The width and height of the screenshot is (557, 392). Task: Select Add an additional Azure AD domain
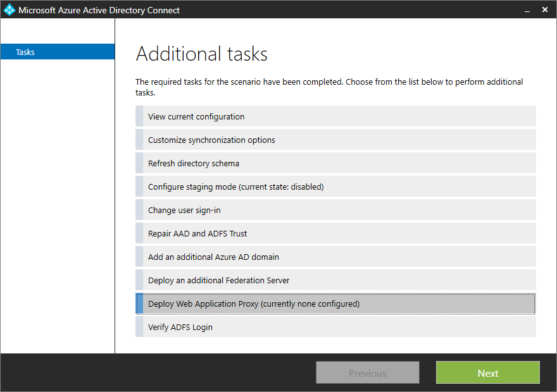coord(335,257)
